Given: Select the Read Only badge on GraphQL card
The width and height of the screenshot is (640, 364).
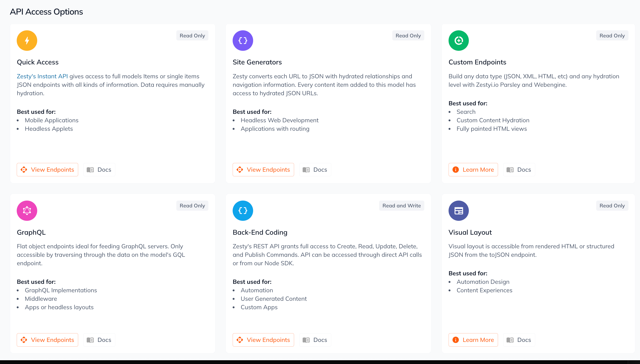Looking at the screenshot, I should (x=192, y=206).
